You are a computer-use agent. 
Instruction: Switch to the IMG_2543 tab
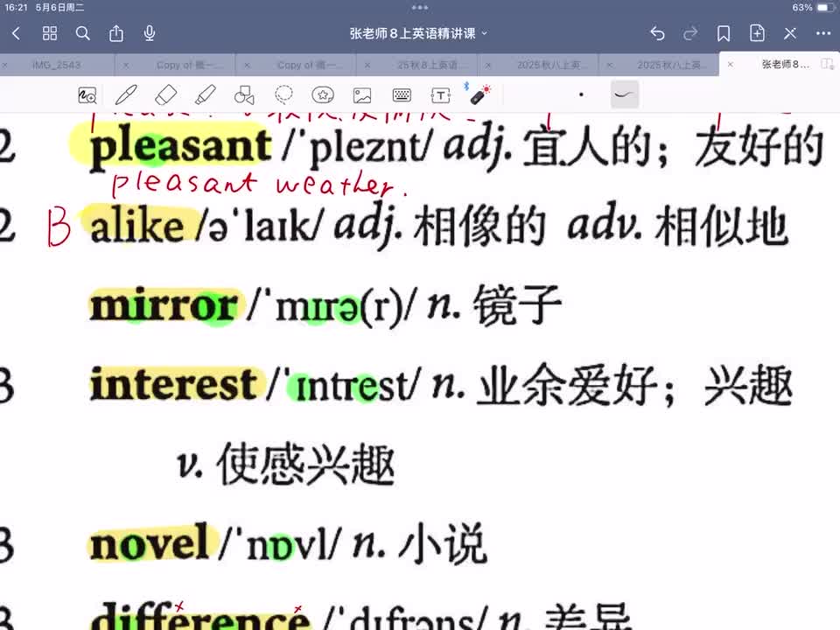[56, 65]
